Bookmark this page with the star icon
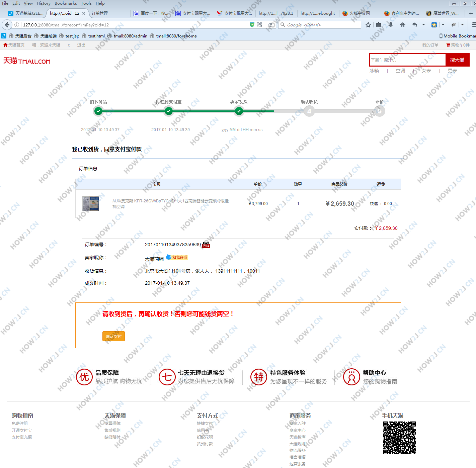Viewport: 476px width, 468px height. 368,25
